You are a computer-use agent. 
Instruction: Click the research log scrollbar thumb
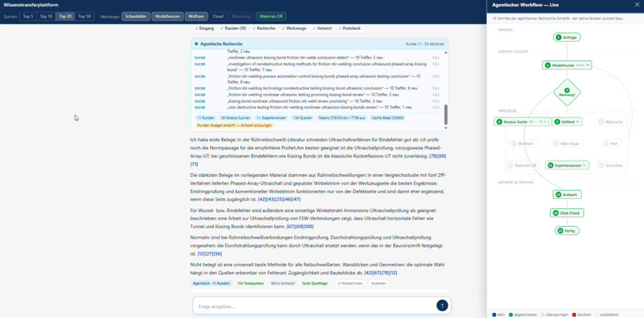click(446, 115)
